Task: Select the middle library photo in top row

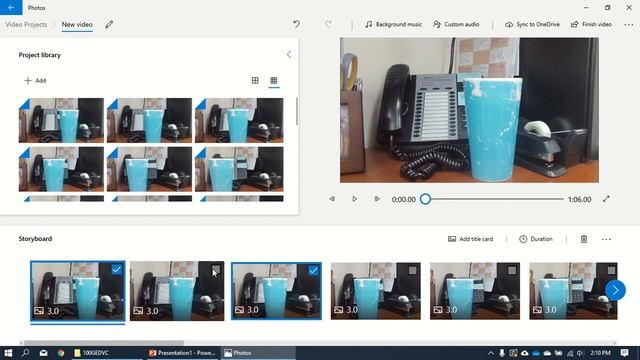Action: click(149, 120)
